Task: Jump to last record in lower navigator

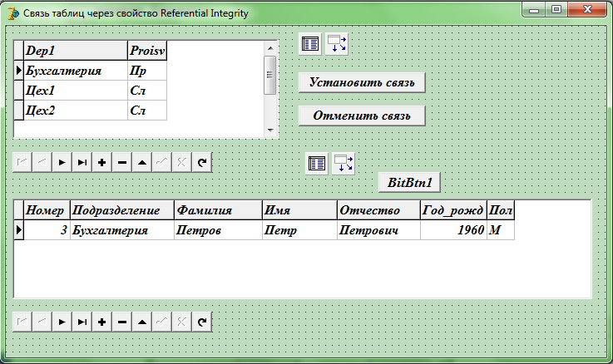Action: 82,322
